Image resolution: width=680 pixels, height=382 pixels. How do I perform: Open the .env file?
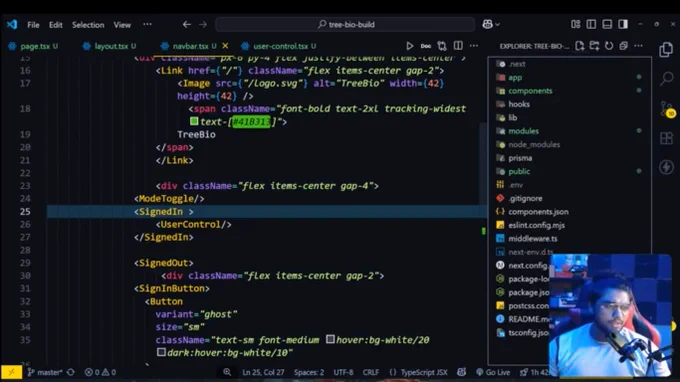(515, 185)
